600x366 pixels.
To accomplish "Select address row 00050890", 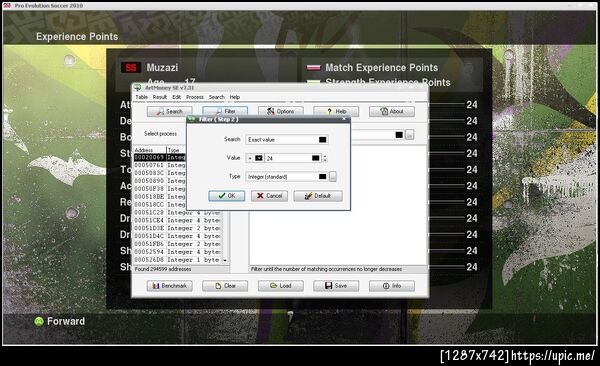I will point(160,181).
